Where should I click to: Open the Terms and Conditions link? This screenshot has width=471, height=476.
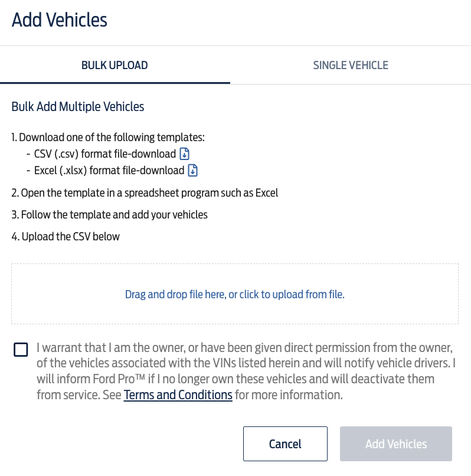[x=178, y=395]
